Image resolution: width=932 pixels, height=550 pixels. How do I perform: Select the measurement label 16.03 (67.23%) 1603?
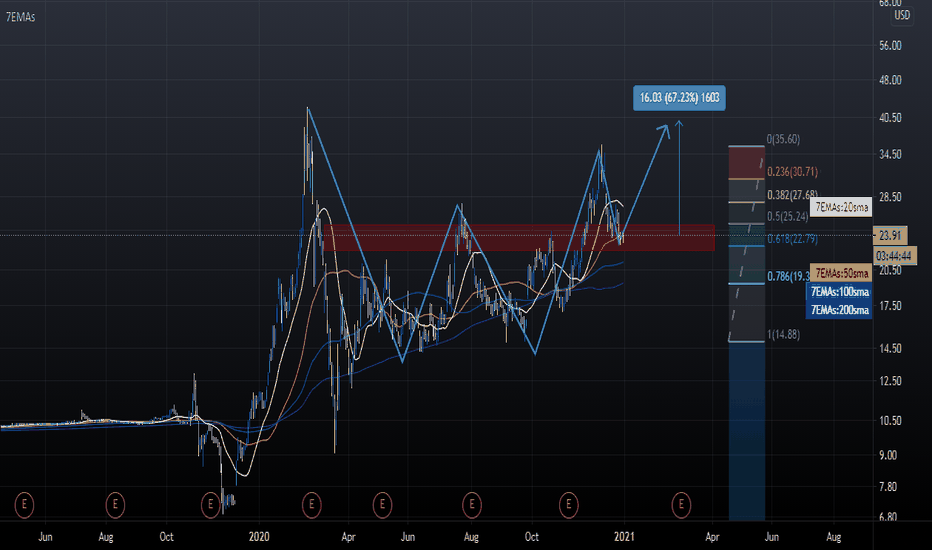click(679, 98)
